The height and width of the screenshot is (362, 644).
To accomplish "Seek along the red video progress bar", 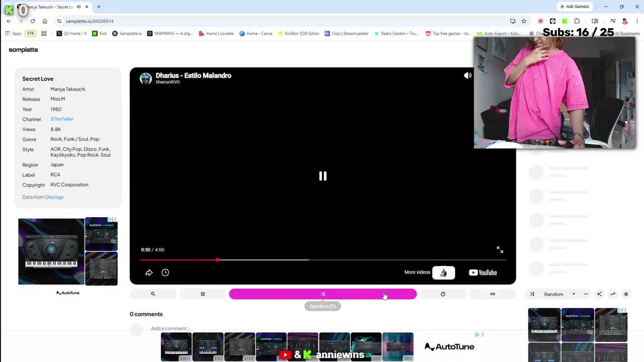I will (x=323, y=260).
